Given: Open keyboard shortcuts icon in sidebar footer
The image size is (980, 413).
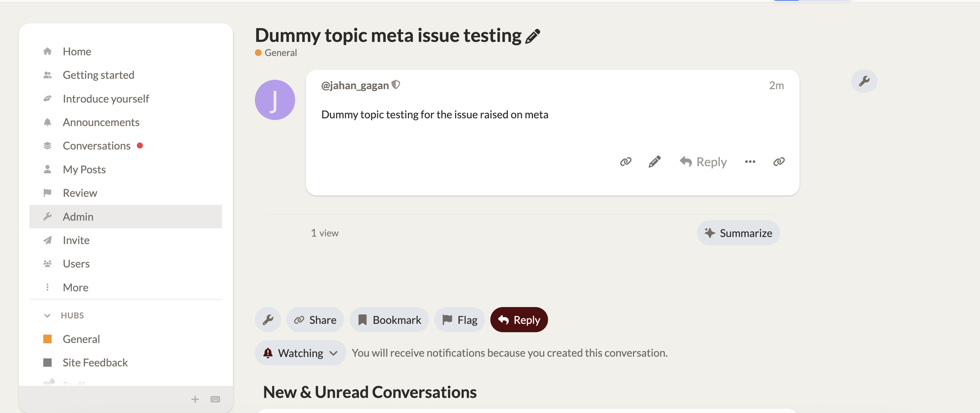Looking at the screenshot, I should click(215, 399).
